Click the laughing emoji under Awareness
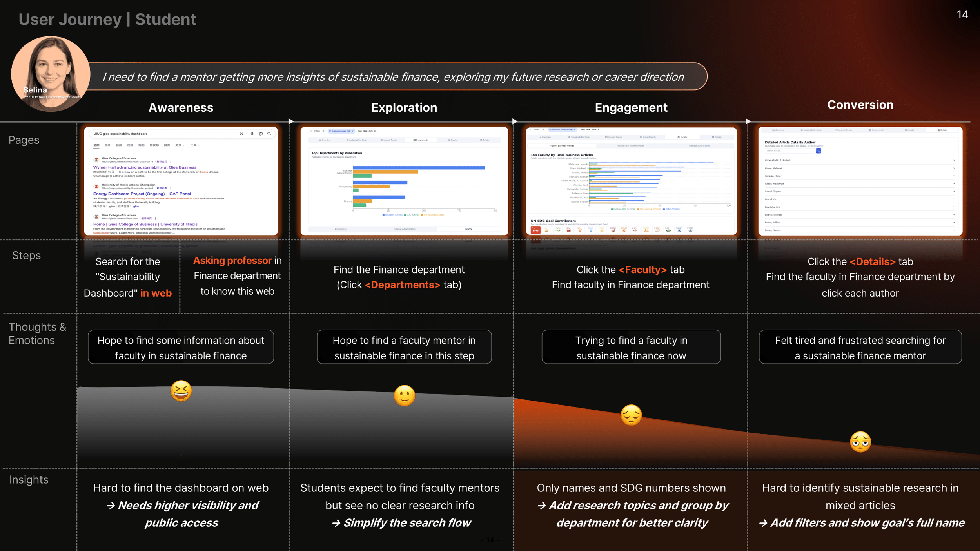Screen dimensions: 980x551 pyautogui.click(x=181, y=391)
